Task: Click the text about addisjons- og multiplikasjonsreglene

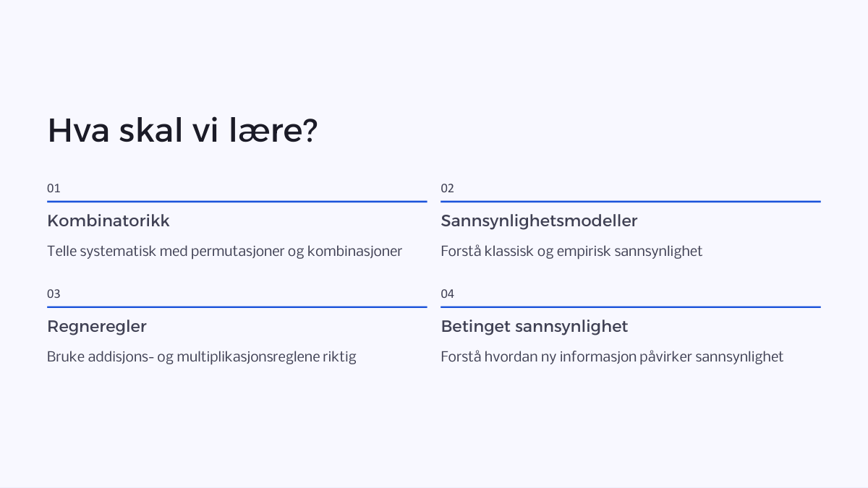Action: [202, 356]
